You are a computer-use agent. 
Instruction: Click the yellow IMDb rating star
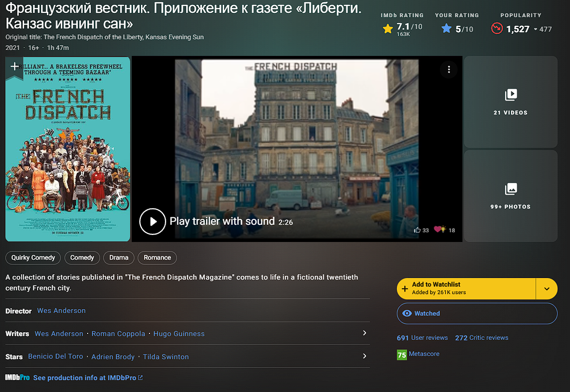(x=388, y=28)
